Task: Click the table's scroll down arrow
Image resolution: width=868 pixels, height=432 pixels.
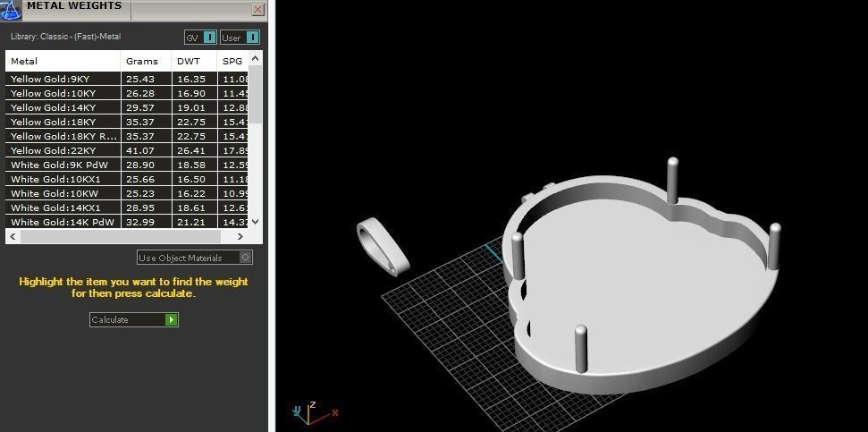Action: (255, 221)
